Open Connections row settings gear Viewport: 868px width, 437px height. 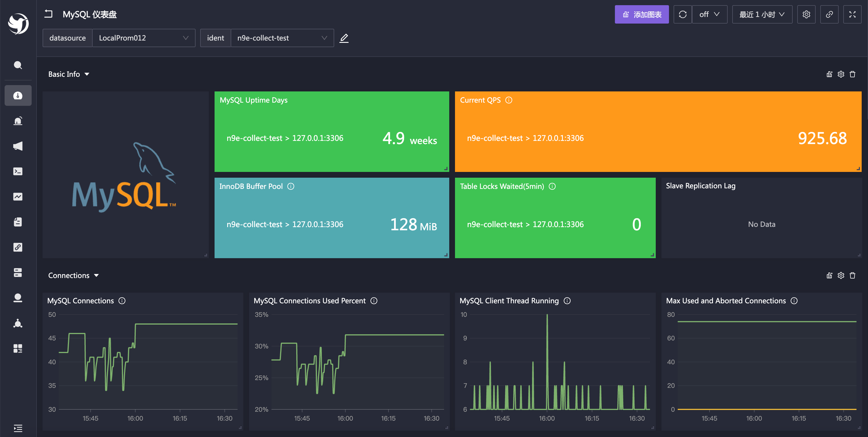(841, 276)
